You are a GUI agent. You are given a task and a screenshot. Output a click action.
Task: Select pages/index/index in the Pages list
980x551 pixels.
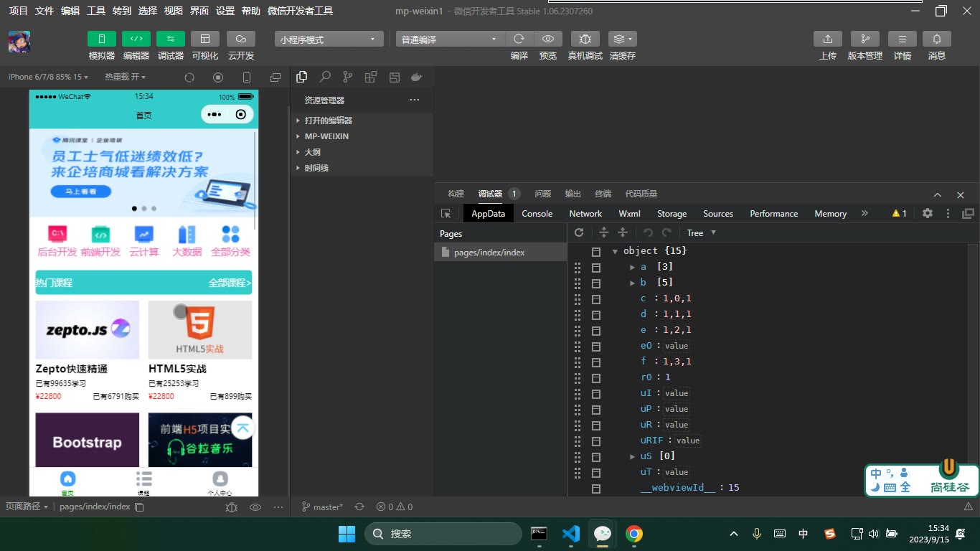tap(500, 253)
